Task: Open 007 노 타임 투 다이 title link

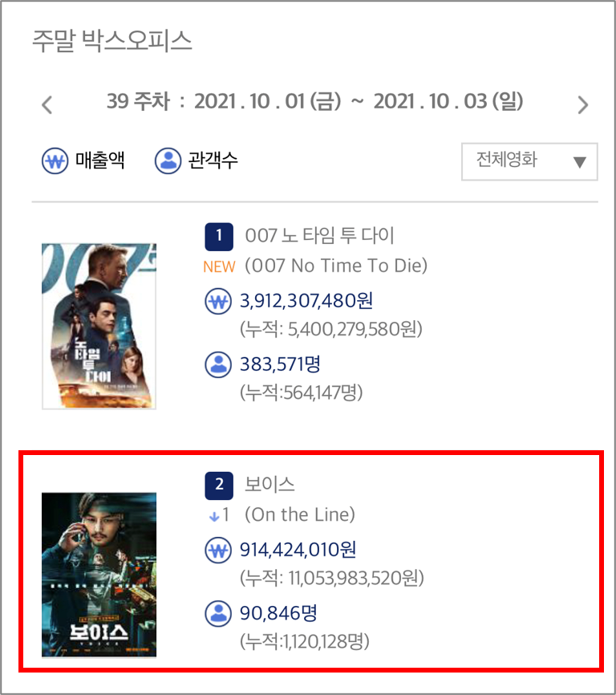Action: [x=319, y=235]
